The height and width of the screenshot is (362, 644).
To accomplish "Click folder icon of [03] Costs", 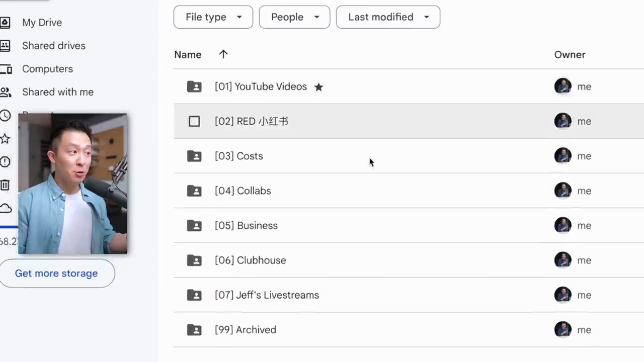I will pos(194,156).
